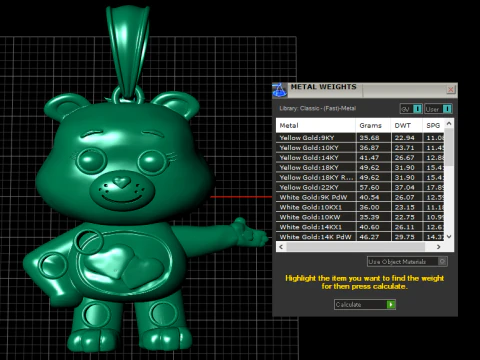The height and width of the screenshot is (360, 480).
Task: Click the 26.11 DWT cell
Action: click(407, 227)
